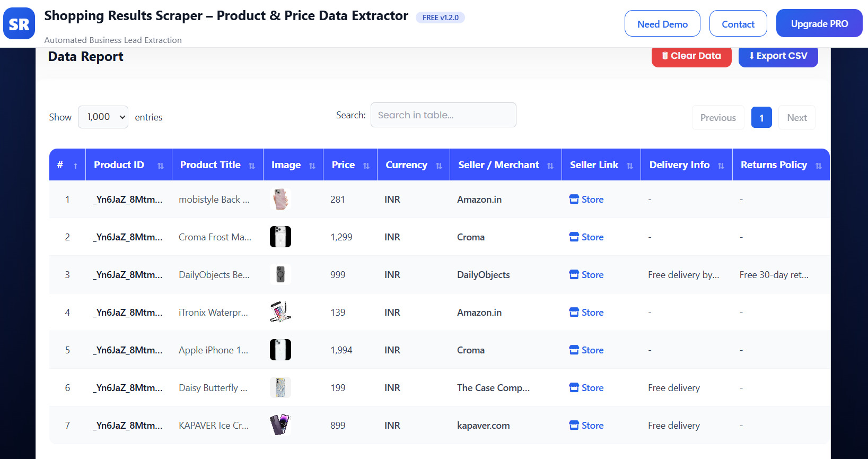The width and height of the screenshot is (868, 459).
Task: Open Croma Frost product image thumbnail
Action: [280, 237]
